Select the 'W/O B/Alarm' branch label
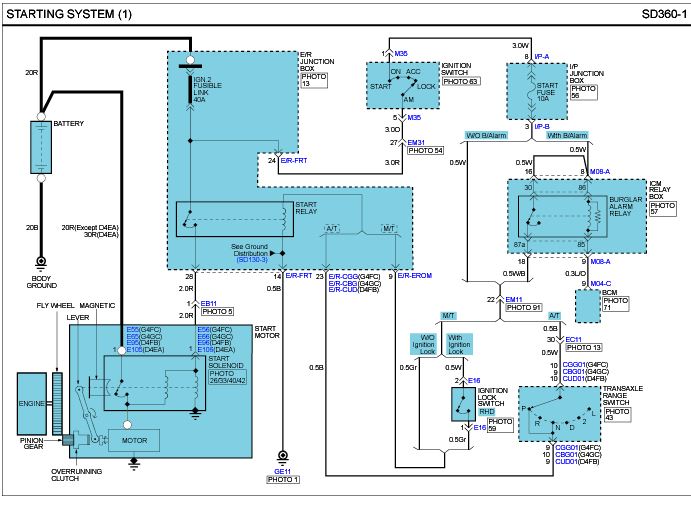Viewport: 691px width, 514px height. [x=486, y=135]
